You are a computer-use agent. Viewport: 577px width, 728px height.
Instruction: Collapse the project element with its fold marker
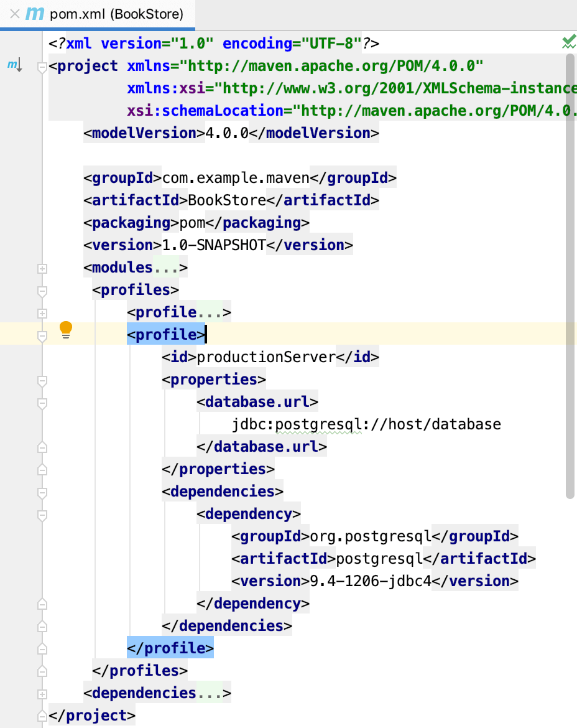pyautogui.click(x=41, y=66)
